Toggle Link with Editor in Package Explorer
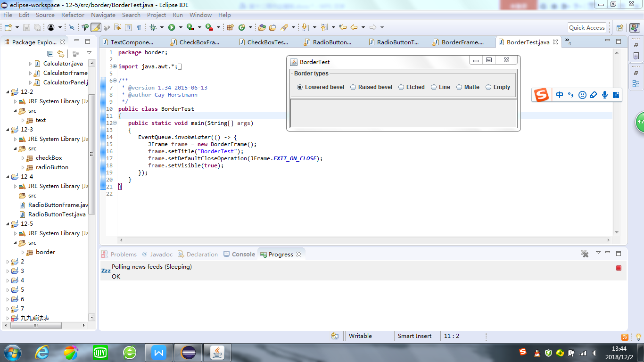This screenshot has height=362, width=644. 61,54
